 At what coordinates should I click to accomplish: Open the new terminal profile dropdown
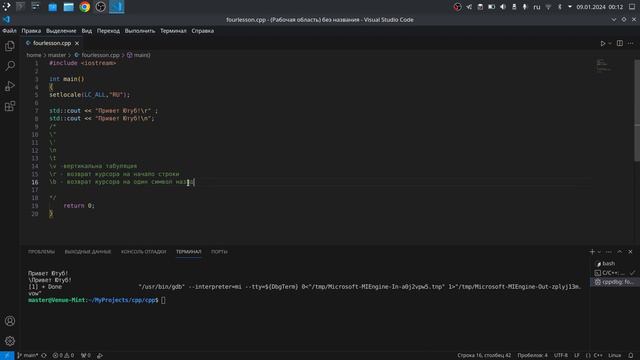click(x=599, y=252)
